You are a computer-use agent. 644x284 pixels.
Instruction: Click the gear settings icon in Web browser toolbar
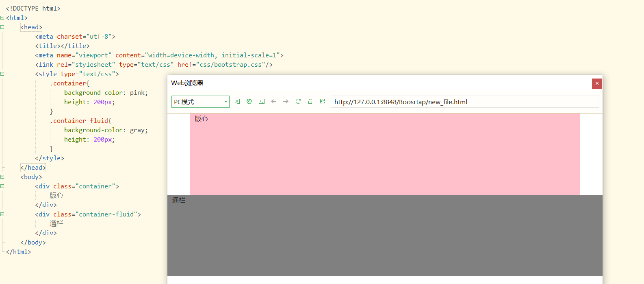[x=249, y=101]
